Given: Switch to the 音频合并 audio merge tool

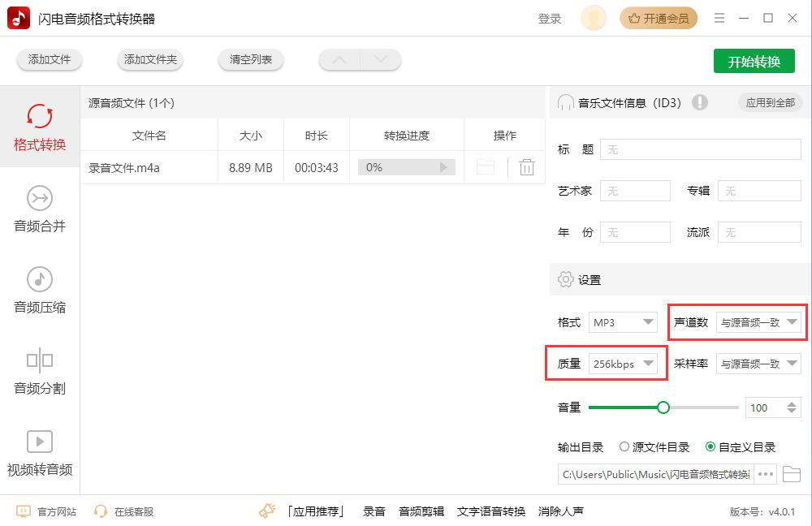Looking at the screenshot, I should point(40,209).
